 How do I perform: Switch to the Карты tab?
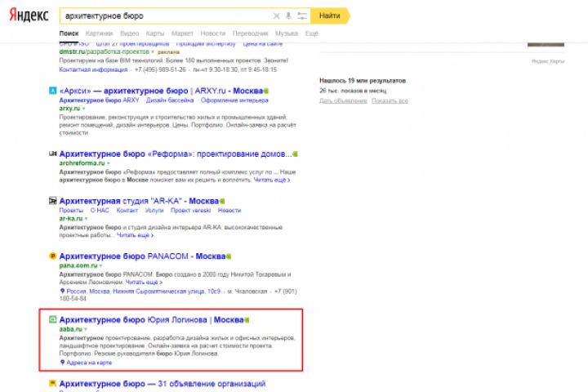point(155,33)
